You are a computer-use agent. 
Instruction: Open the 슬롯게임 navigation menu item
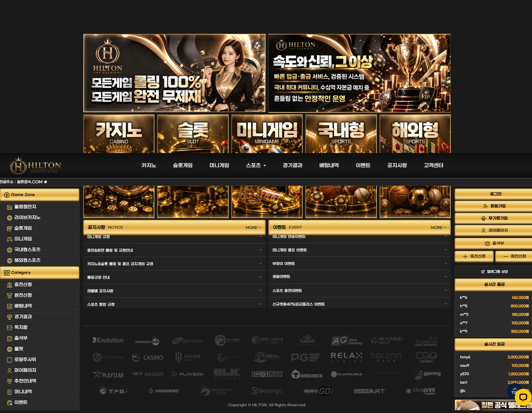pos(183,165)
